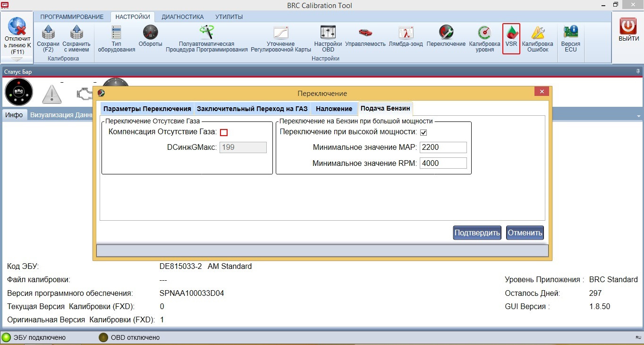
Task: Click the Переключение dialog title icon
Action: click(101, 93)
